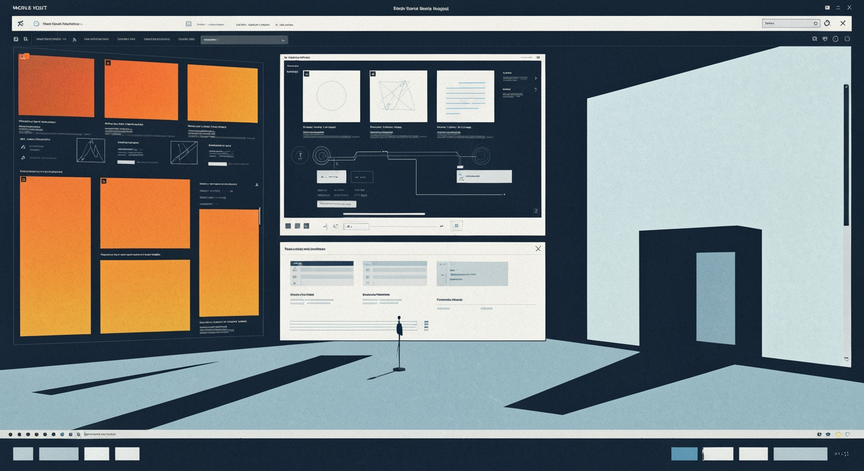
Task: Click the blue circle icon beside the address text
Action: tap(36, 24)
